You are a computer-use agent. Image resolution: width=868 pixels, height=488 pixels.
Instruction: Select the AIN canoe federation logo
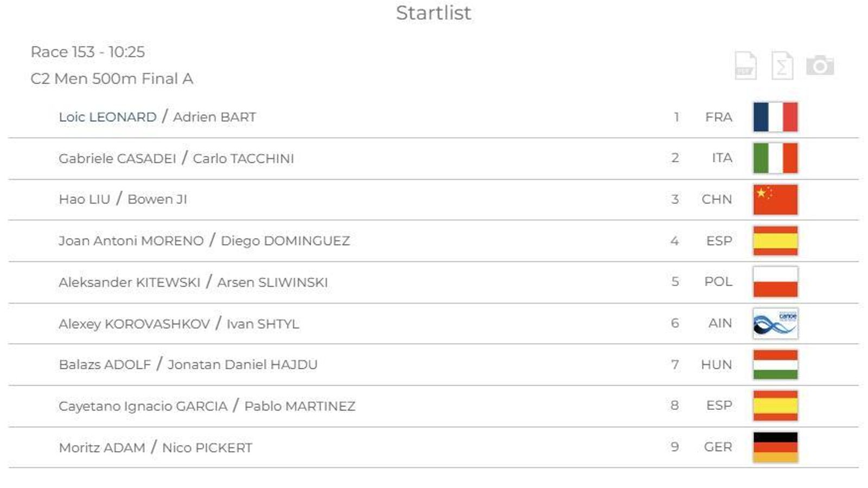click(x=775, y=323)
